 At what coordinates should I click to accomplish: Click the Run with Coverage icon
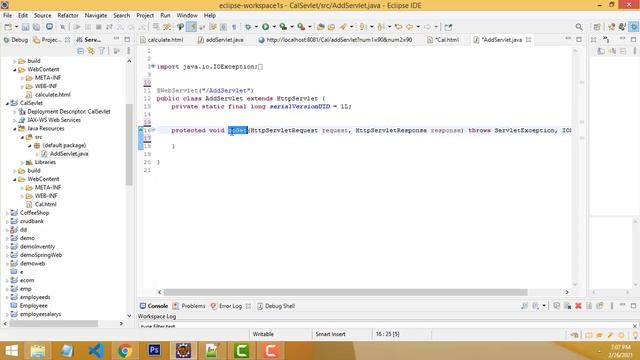point(283,27)
